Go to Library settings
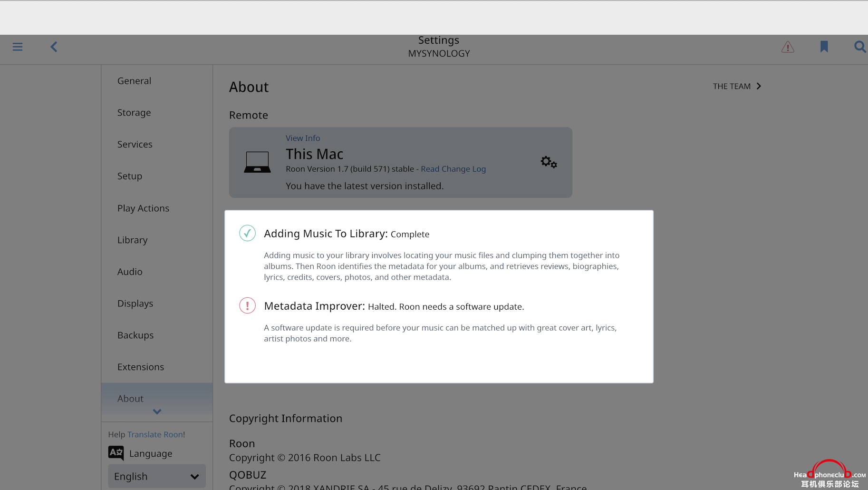The height and width of the screenshot is (490, 868). (x=157, y=240)
